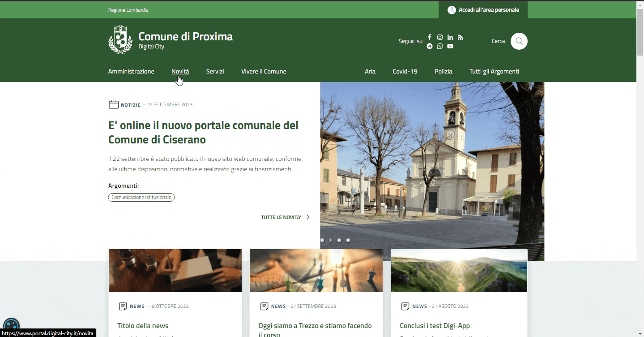Screen dimensions: 644x337
Task: Open the Facebook social icon
Action: click(x=430, y=37)
